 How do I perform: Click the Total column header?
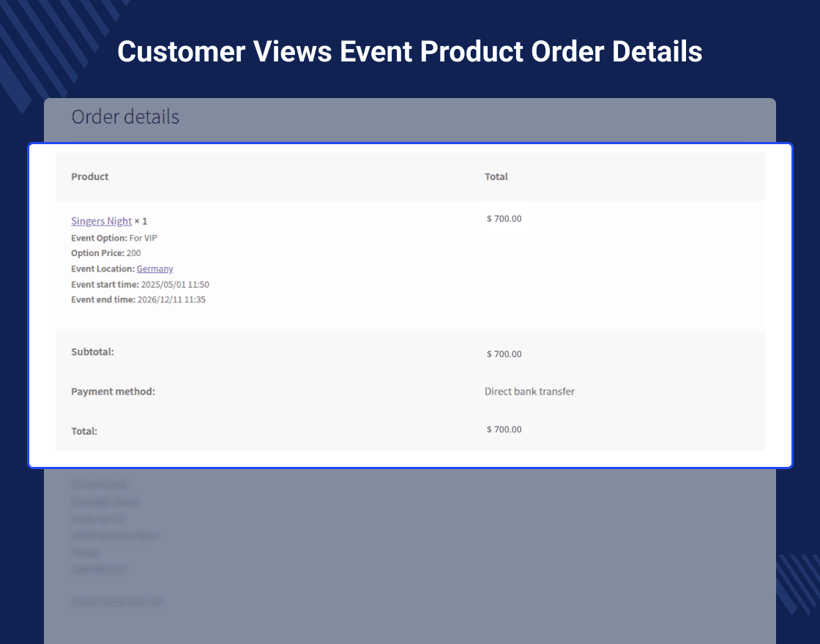[x=496, y=176]
